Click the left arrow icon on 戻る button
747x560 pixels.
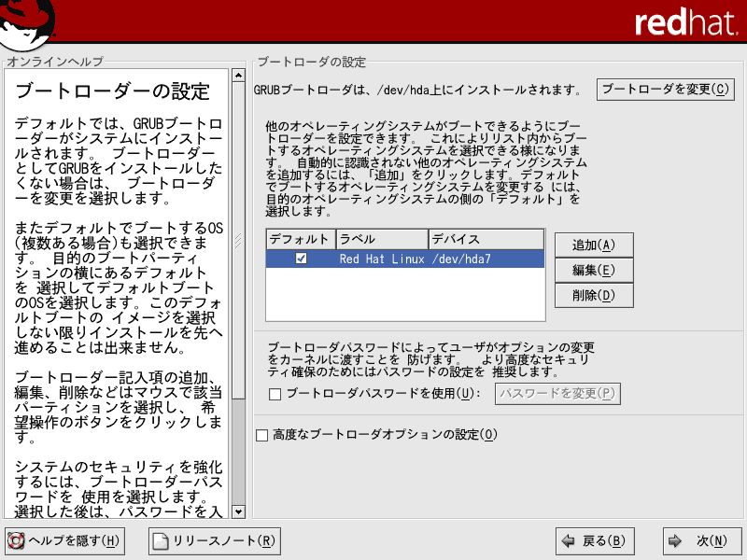(569, 541)
